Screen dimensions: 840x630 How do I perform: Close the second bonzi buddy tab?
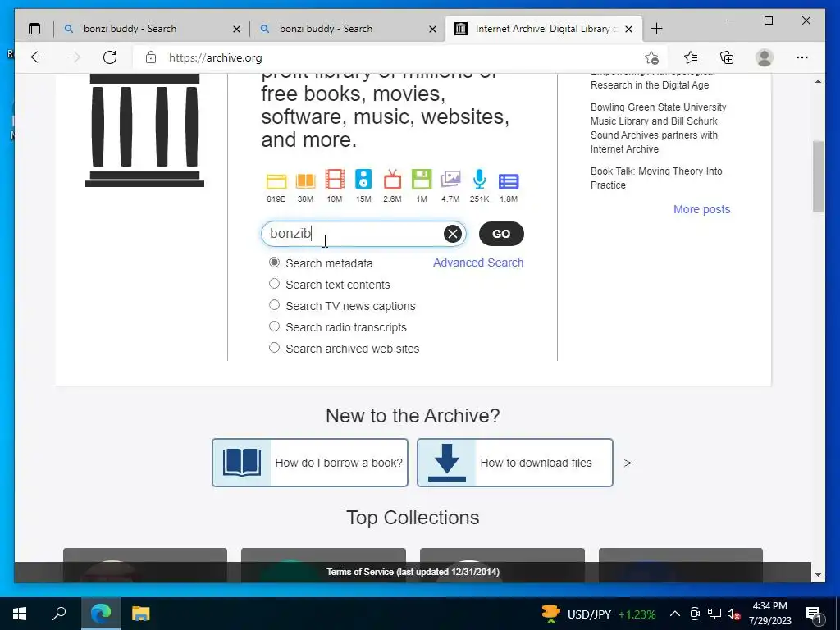tap(432, 29)
